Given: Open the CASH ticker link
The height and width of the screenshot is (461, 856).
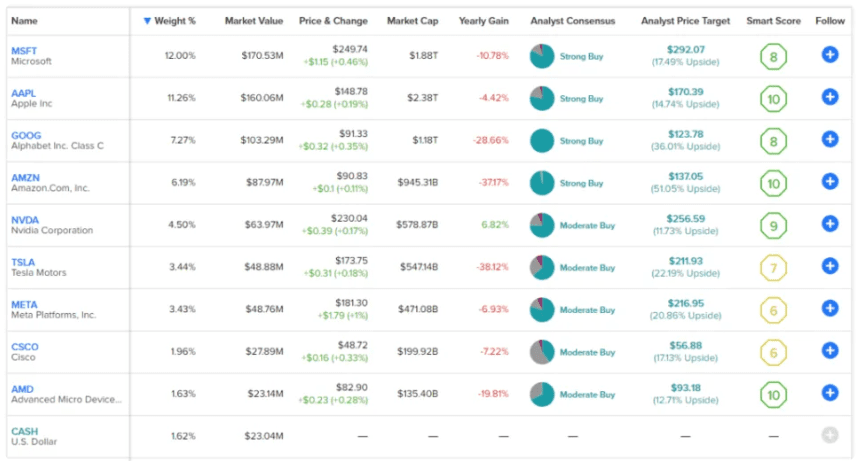Looking at the screenshot, I should coord(25,432).
